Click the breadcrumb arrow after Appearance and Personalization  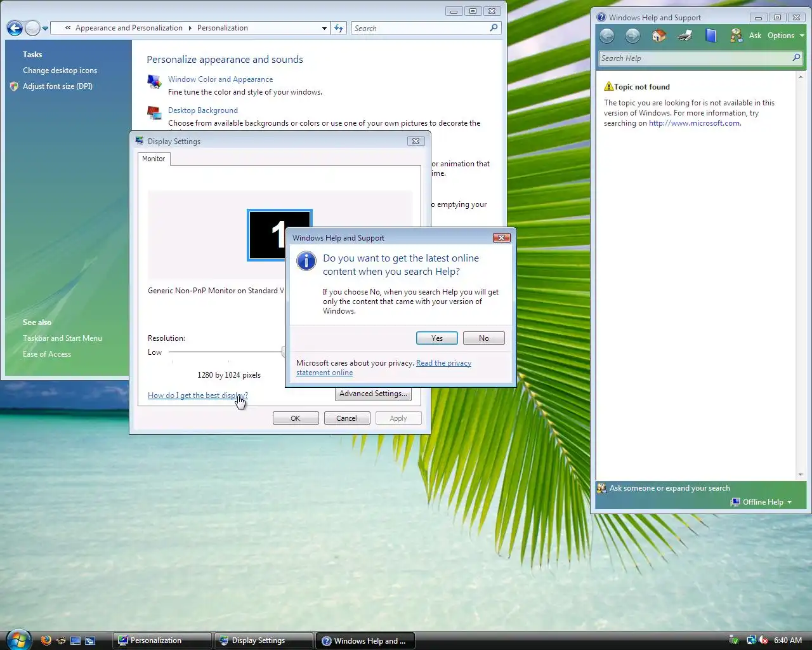(190, 28)
